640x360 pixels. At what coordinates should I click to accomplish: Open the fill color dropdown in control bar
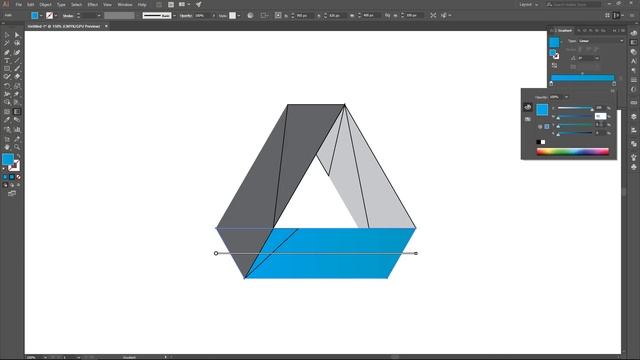pos(41,16)
